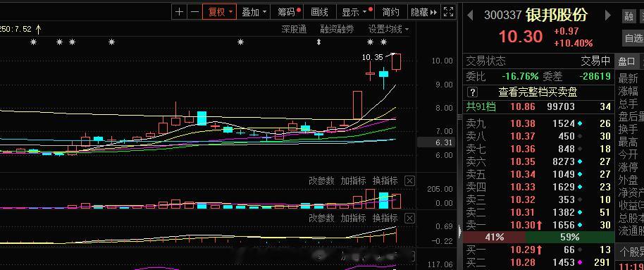Select the 卖一 row at 10.30
Viewport: 644px width, 270px height.
pos(538,225)
